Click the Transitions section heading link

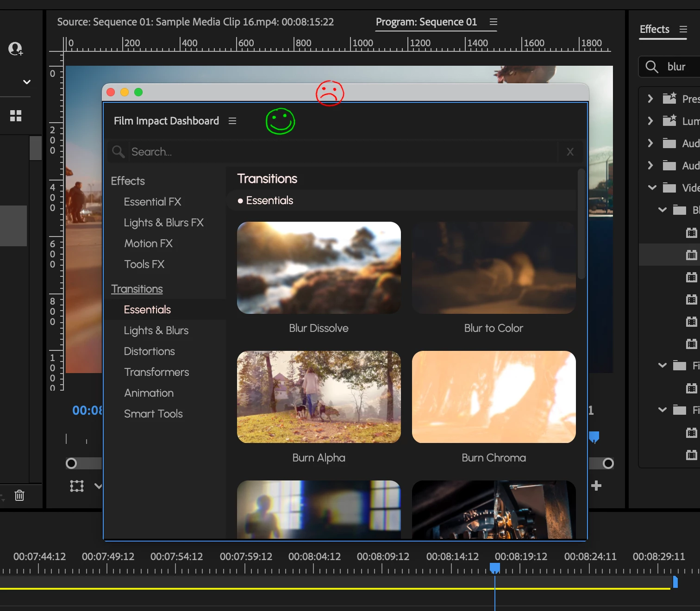[137, 289]
